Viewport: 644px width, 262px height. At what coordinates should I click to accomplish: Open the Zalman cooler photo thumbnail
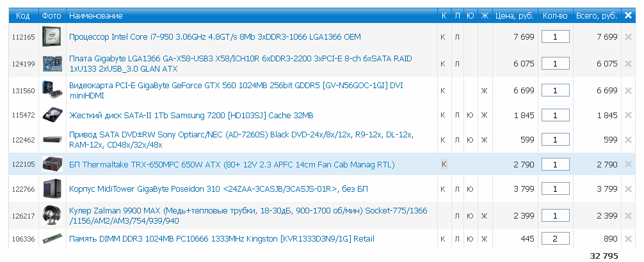(x=52, y=215)
